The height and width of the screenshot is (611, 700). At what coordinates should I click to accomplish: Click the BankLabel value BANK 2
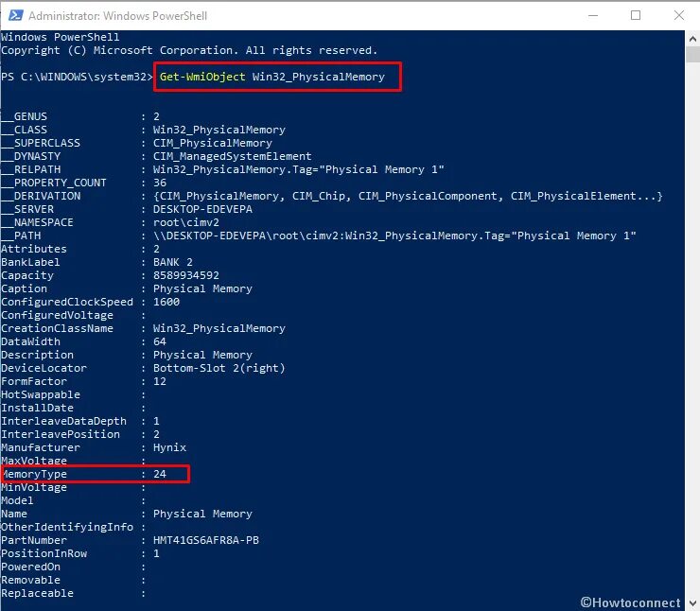[x=173, y=262]
